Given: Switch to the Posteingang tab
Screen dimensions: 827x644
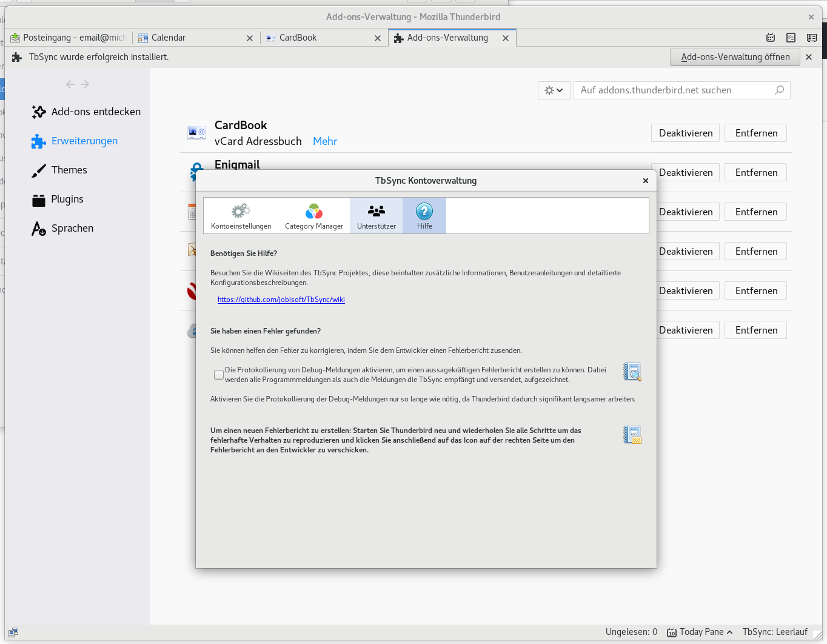Looking at the screenshot, I should pos(68,38).
